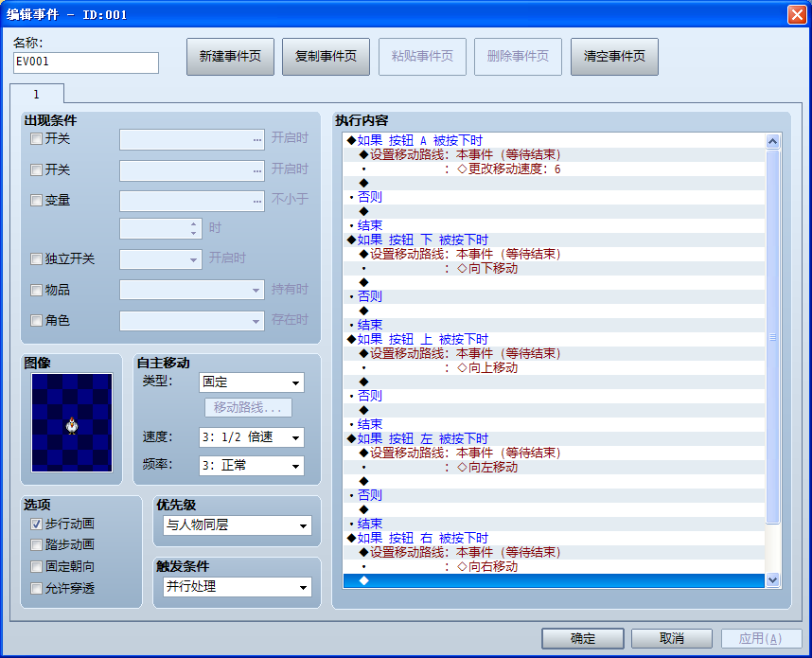The image size is (812, 658).
Task: Open the event character image picker
Action: tap(72, 423)
